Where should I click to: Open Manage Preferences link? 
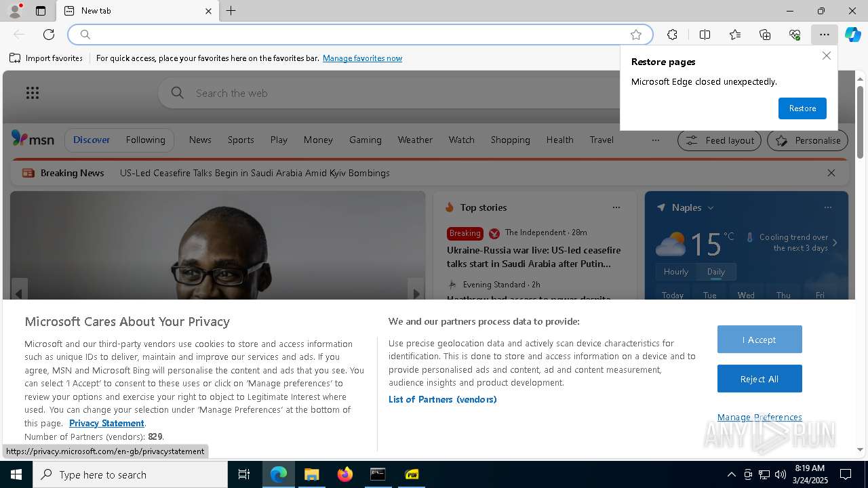[x=759, y=418]
